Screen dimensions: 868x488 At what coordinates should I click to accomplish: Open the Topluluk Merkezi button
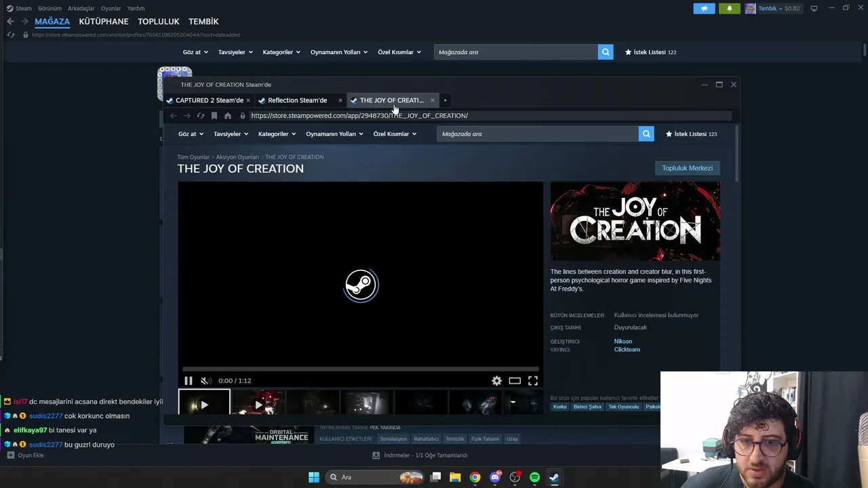point(687,168)
